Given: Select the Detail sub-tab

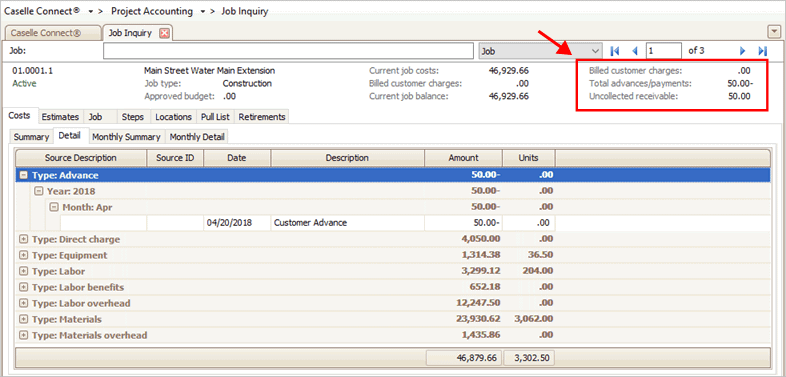Looking at the screenshot, I should point(70,135).
